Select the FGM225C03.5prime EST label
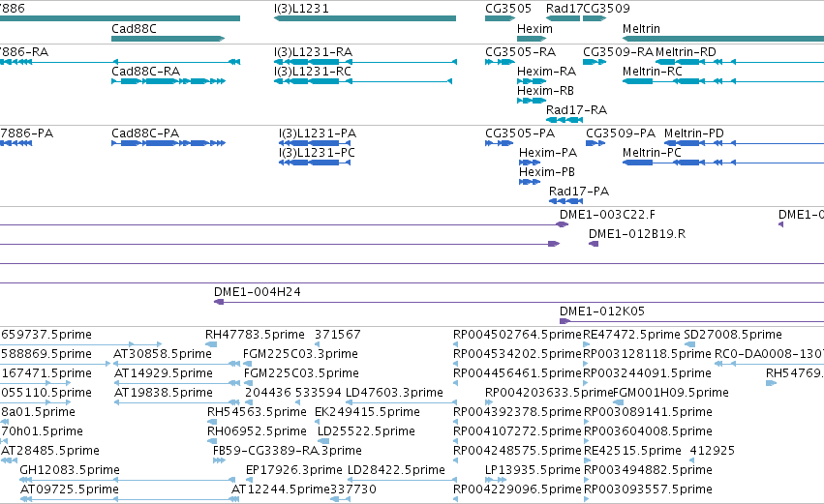Viewport: 824px width, 504px height. point(302,373)
